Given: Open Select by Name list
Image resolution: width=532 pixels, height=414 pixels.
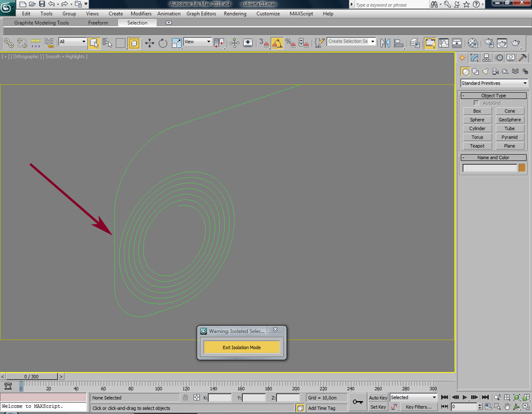Looking at the screenshot, I should [107, 43].
